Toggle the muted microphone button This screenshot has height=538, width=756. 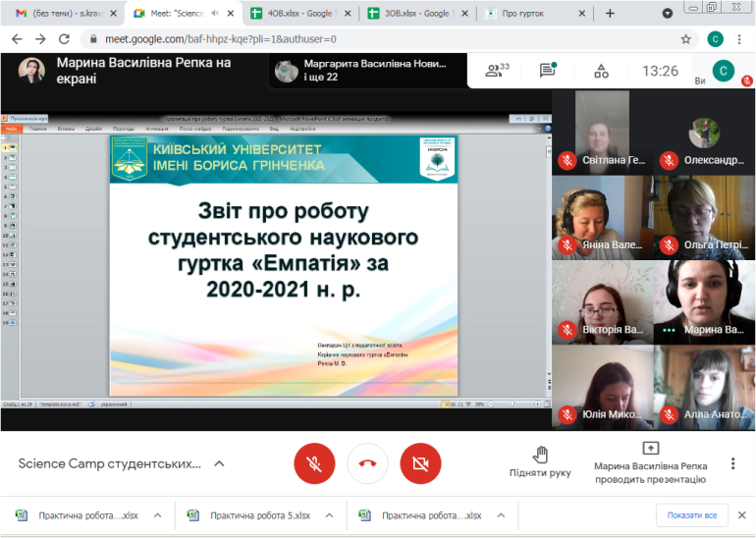coord(314,463)
